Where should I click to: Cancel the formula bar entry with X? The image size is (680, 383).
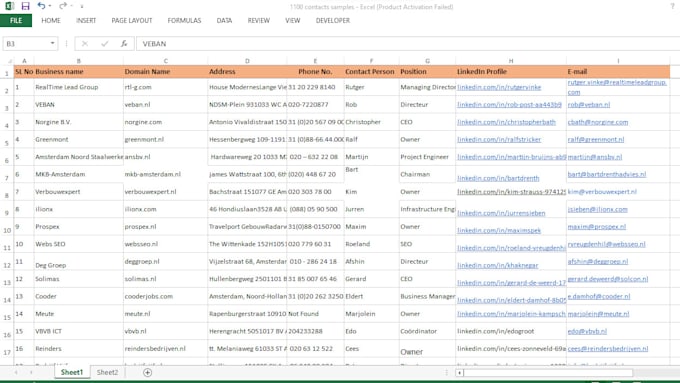[x=85, y=43]
